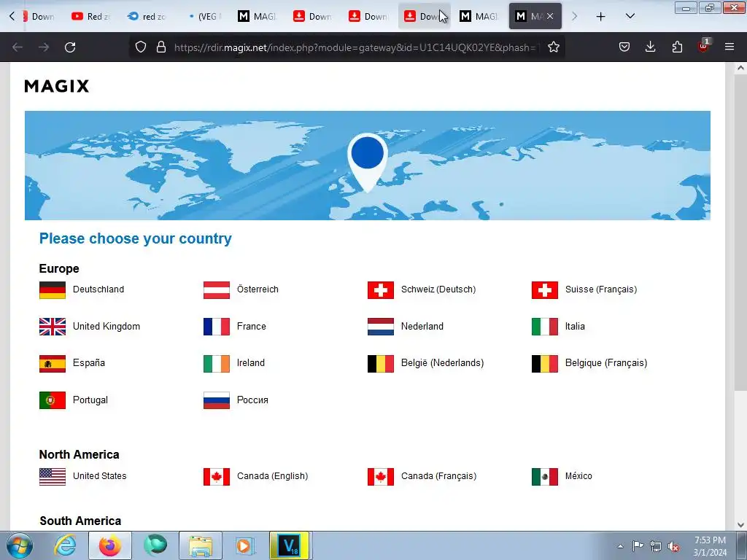The image size is (747, 560).
Task: Reload the page with the refresh icon
Action: [70, 47]
